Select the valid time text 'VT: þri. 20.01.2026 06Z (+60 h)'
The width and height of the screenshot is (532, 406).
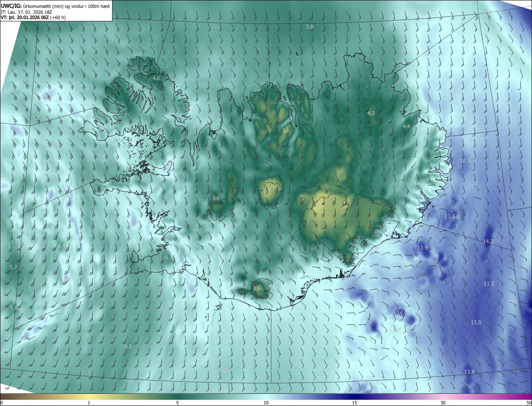(33, 17)
